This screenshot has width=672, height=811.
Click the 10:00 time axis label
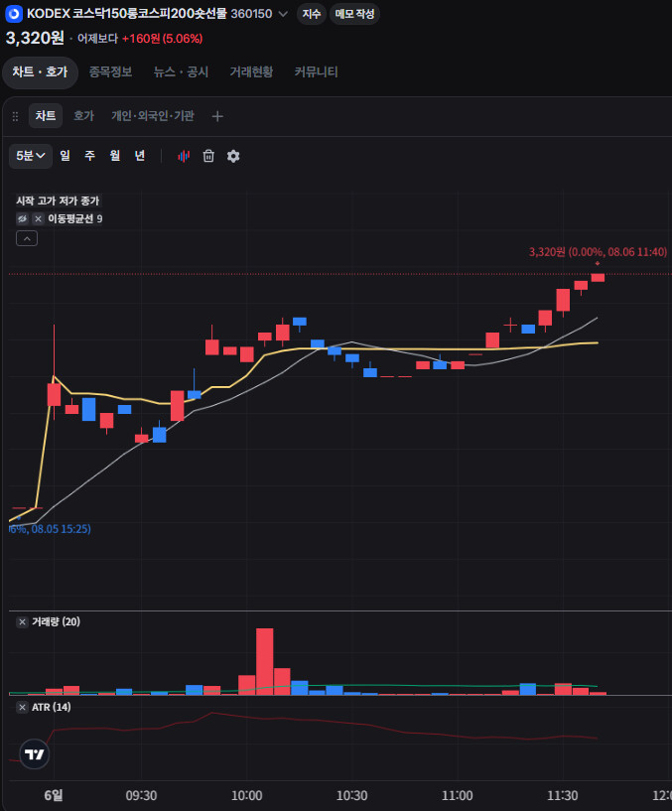click(x=246, y=795)
